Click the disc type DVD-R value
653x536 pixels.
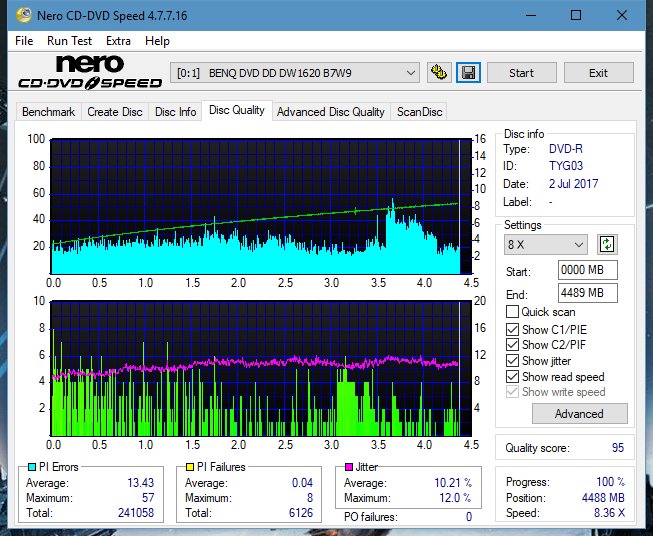click(566, 149)
